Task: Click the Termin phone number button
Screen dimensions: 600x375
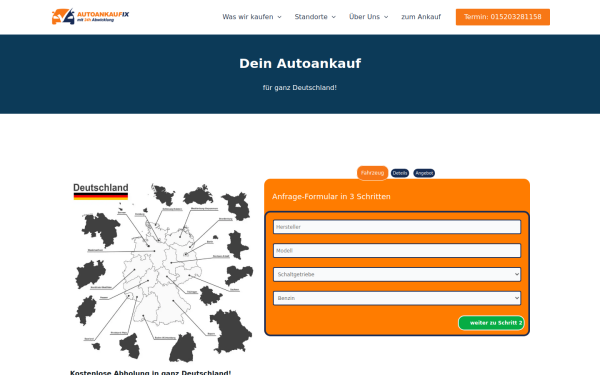Action: point(503,17)
